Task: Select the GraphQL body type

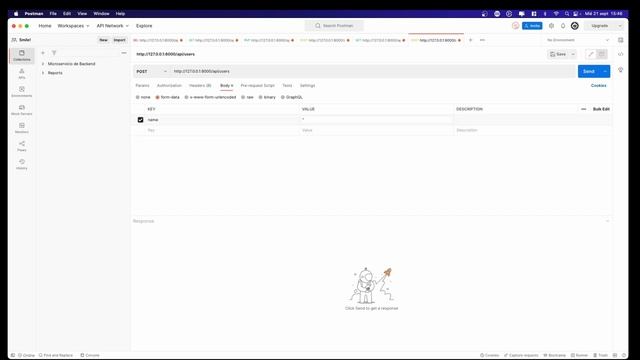Action: (x=292, y=97)
